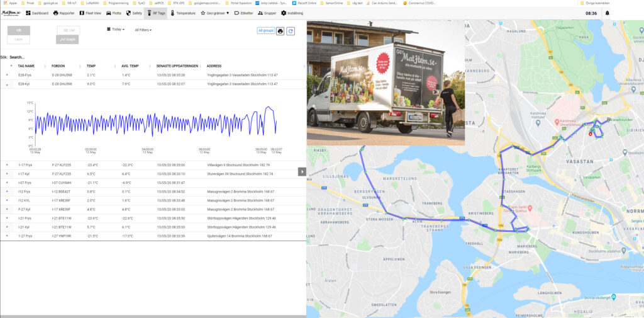Click the MatHem.se logo
The height and width of the screenshot is (318, 644).
pyautogui.click(x=11, y=13)
